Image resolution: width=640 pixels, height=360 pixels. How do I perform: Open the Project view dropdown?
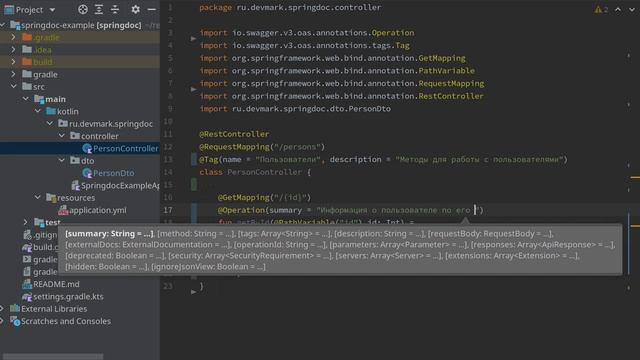click(x=52, y=10)
